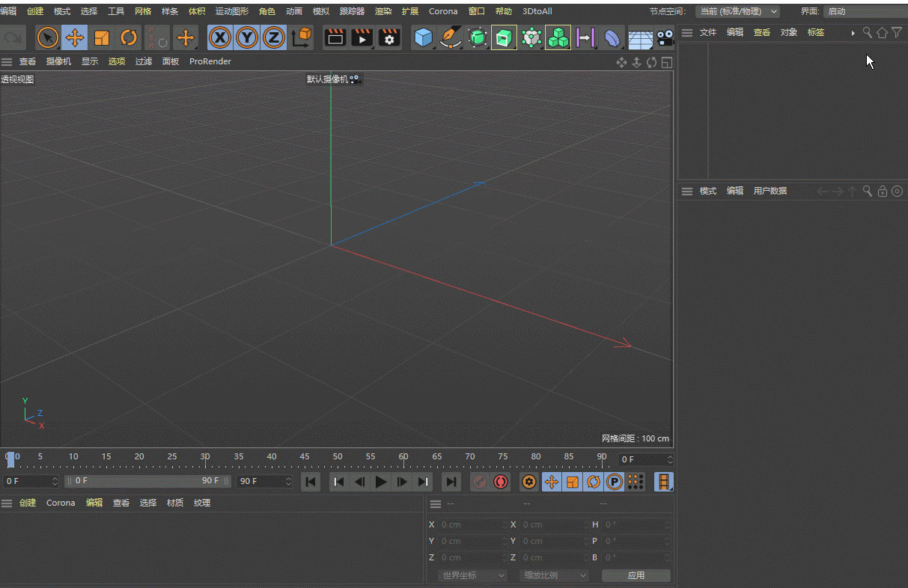
Task: Open the ProRender viewport menu
Action: coord(210,61)
